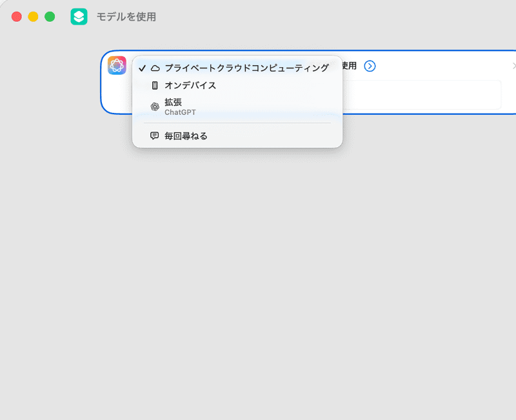This screenshot has width=516, height=420.
Task: Expand the 使用 parameter disclosure
Action: pos(370,66)
